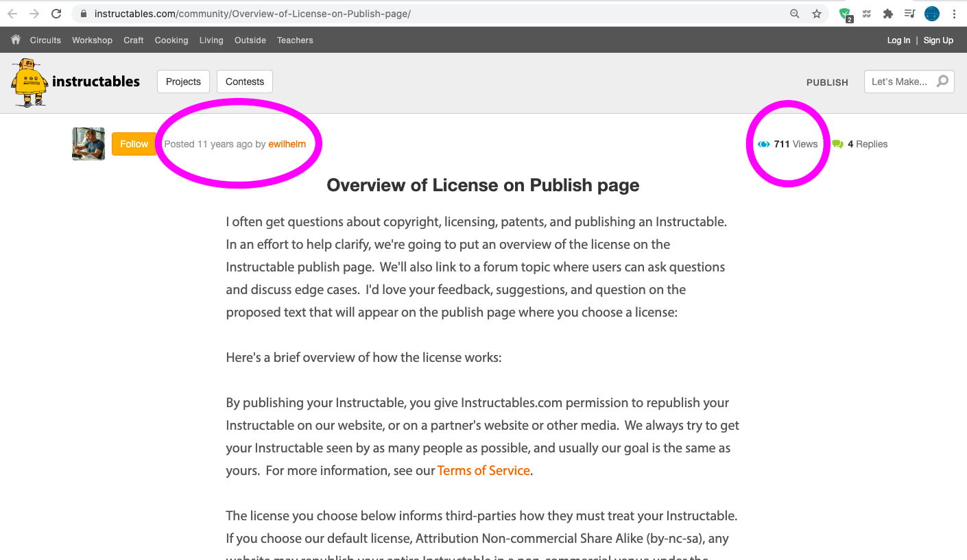Open the Cooking category

pos(171,40)
